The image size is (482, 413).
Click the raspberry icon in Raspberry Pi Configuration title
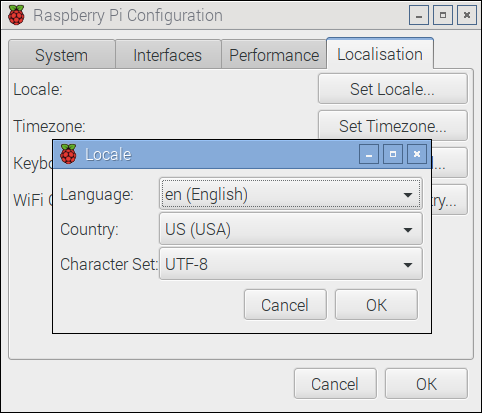[16, 15]
